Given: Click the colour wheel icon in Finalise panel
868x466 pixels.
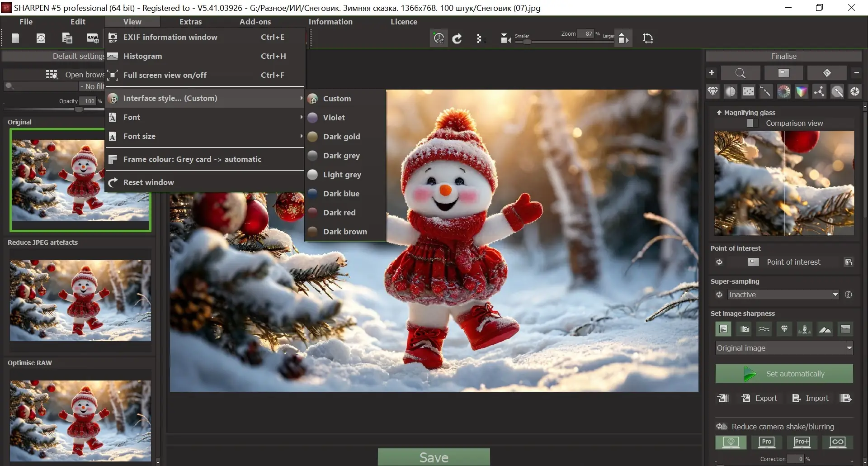Looking at the screenshot, I should pos(783,92).
